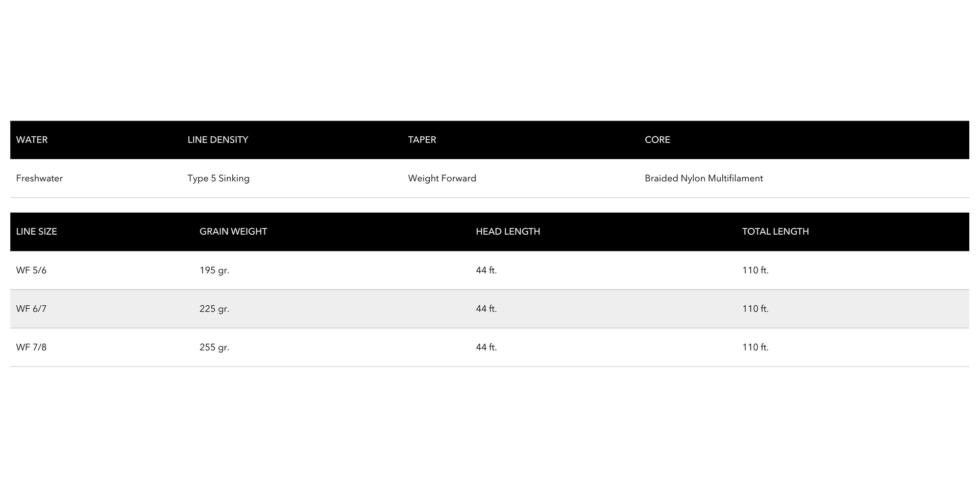Click the 255 gr. grain weight cell
Viewport: 980px width, 490px height.
coord(214,347)
